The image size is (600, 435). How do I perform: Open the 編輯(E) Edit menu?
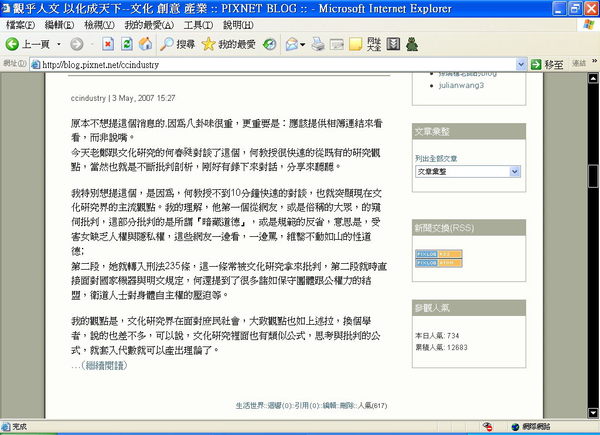coord(59,25)
